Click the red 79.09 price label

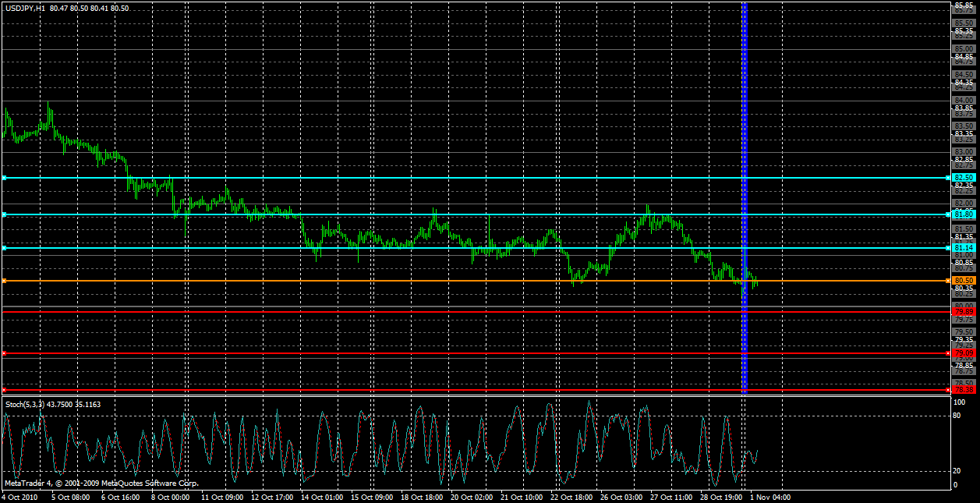point(964,353)
